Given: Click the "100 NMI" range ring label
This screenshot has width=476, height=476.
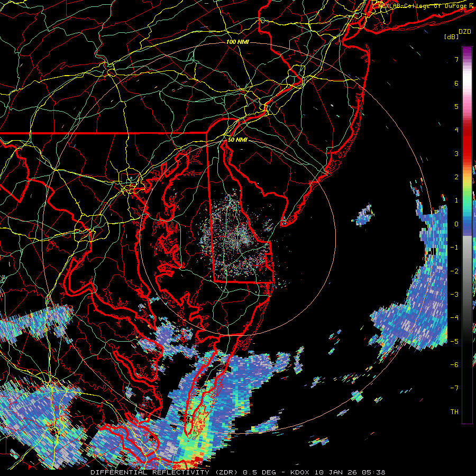Looking at the screenshot, I should 237,42.
